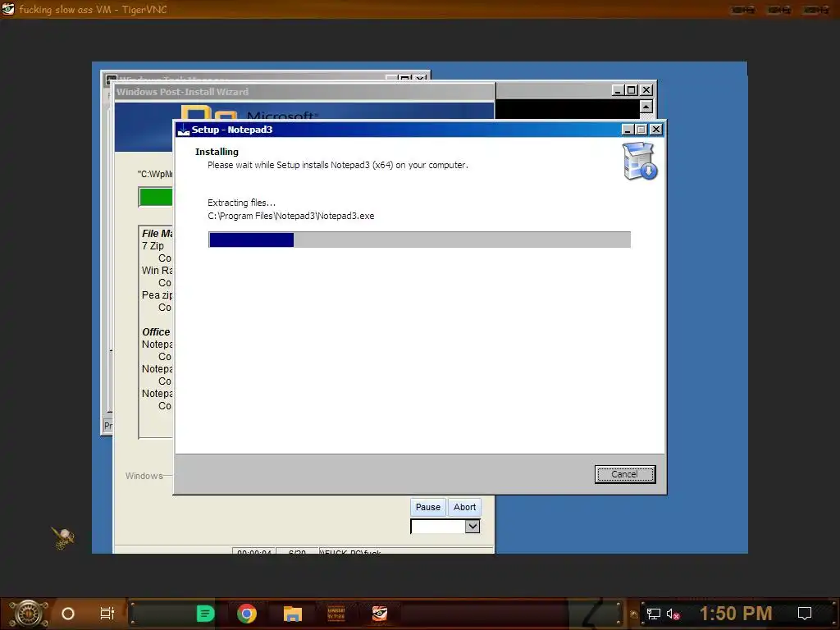
Task: Click the installer box icon in setup
Action: (x=640, y=161)
